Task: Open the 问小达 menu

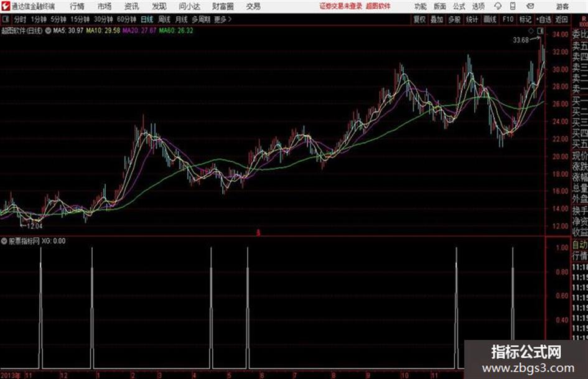Action: pos(189,6)
